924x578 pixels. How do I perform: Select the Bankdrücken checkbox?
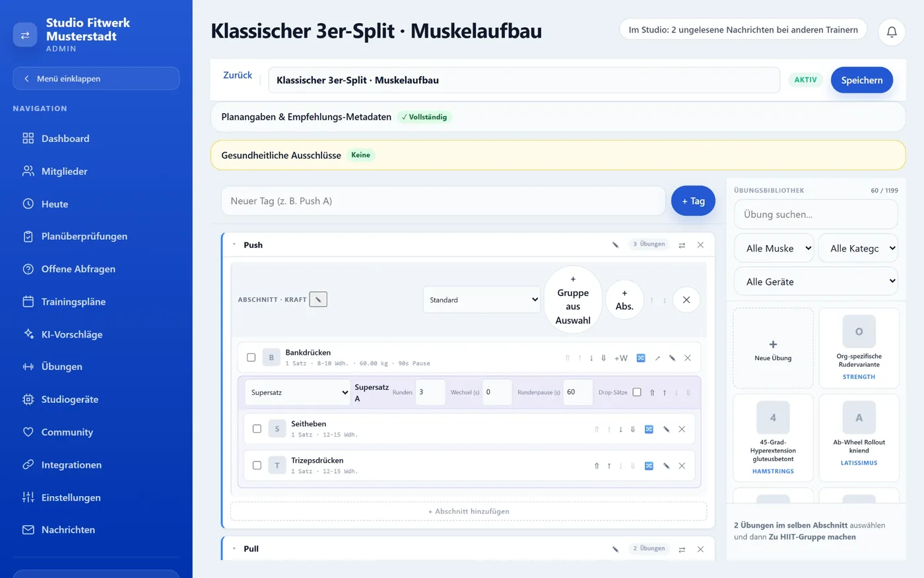point(251,357)
